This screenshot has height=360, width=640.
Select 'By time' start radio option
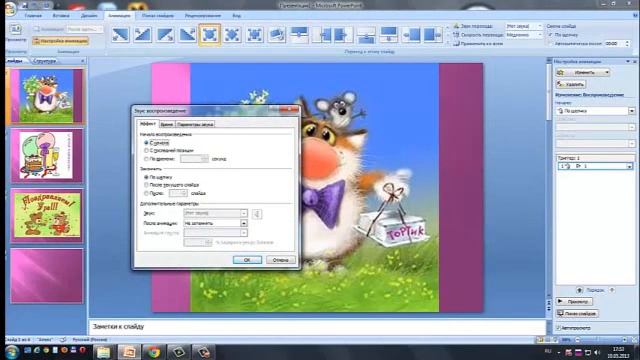click(x=146, y=159)
